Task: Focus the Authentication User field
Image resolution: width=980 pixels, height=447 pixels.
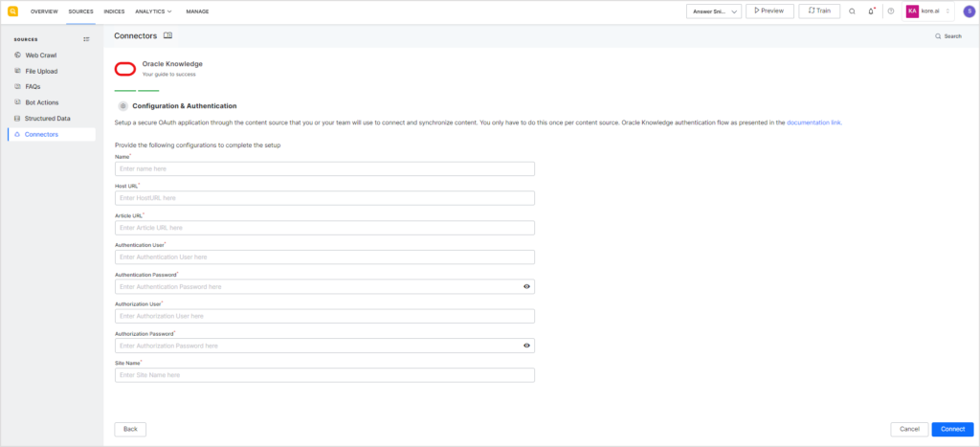Action: pyautogui.click(x=324, y=257)
